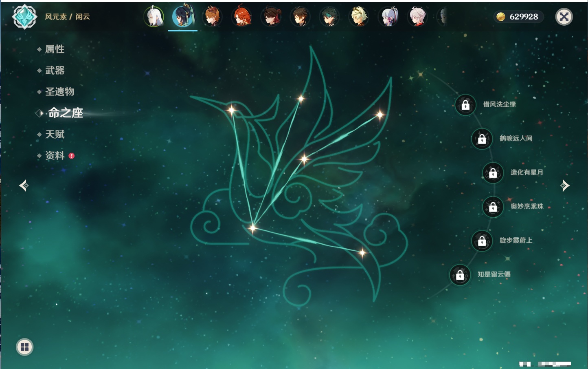This screenshot has width=588, height=369.
Task: Open the 属性 attributes menu
Action: 55,49
